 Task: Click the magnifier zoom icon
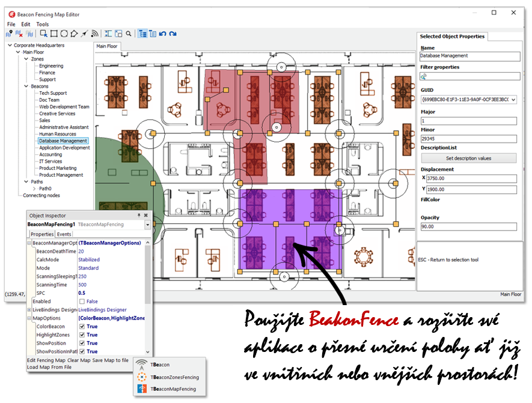(129, 34)
